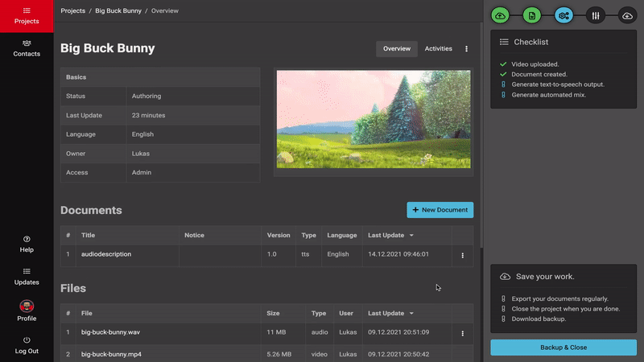Click the Download backup text
This screenshot has height=362, width=644.
click(539, 319)
